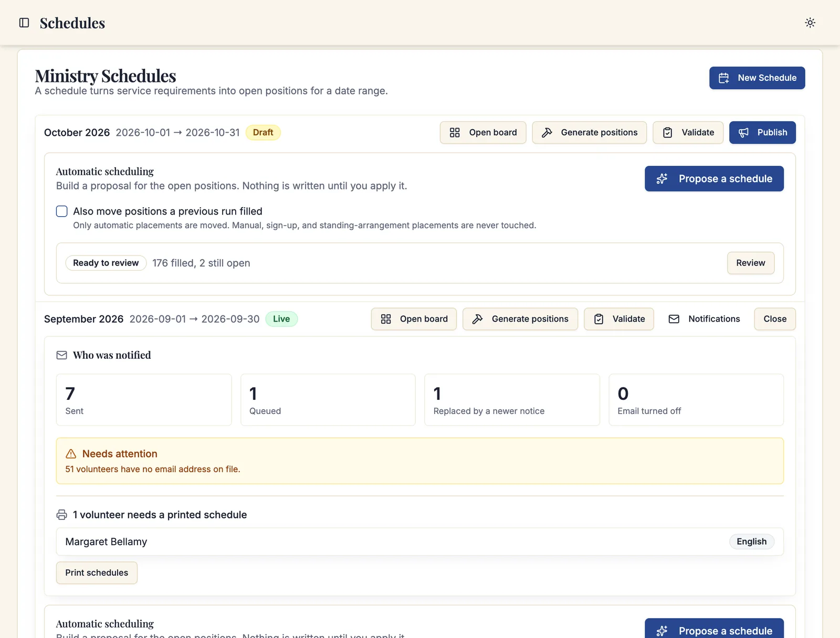Open board for September 2026
This screenshot has width=840, height=638.
414,319
